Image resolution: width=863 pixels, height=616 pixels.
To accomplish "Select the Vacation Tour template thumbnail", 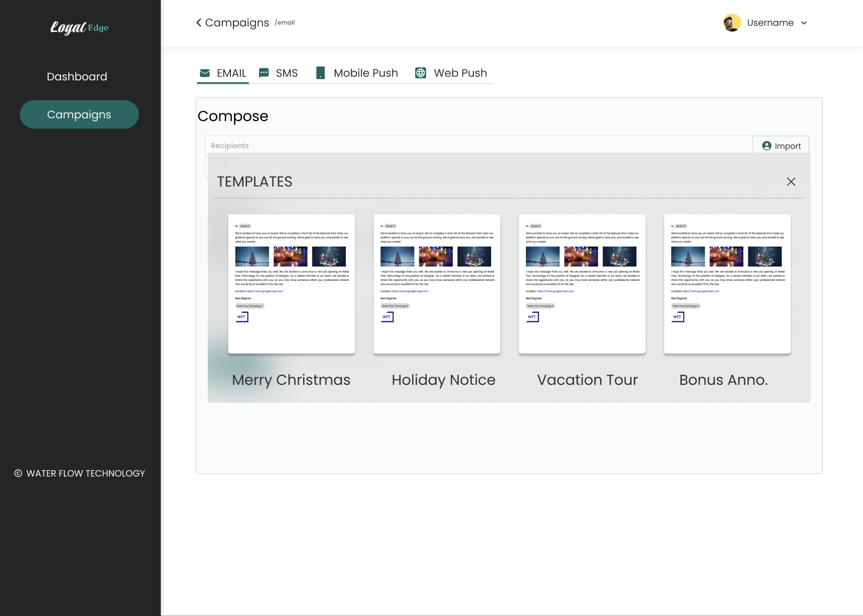I will [582, 284].
